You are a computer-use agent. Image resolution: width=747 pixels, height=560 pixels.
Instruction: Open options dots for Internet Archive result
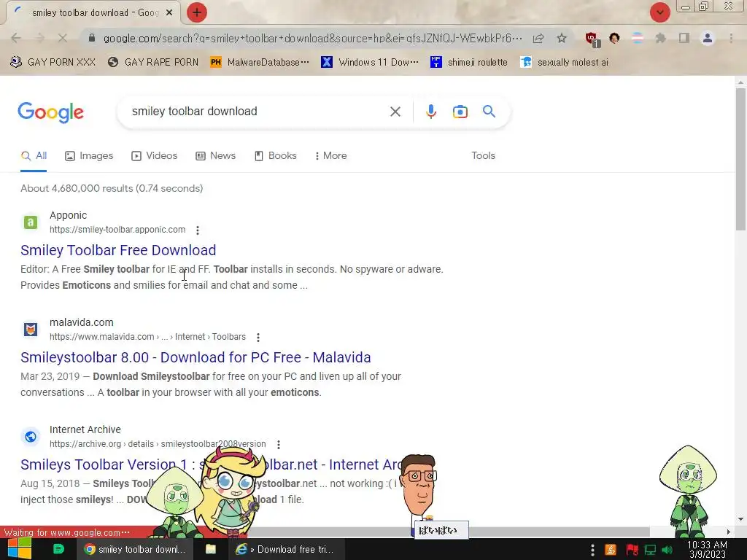tap(279, 444)
